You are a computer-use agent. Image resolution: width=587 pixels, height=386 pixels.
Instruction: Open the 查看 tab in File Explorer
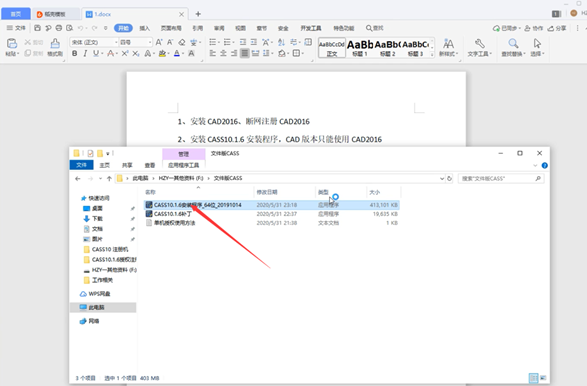[150, 165]
